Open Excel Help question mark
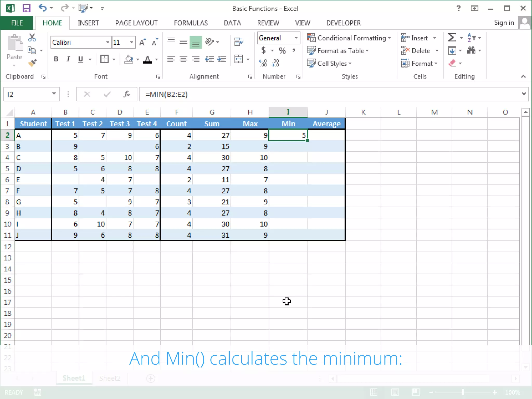 coord(458,8)
